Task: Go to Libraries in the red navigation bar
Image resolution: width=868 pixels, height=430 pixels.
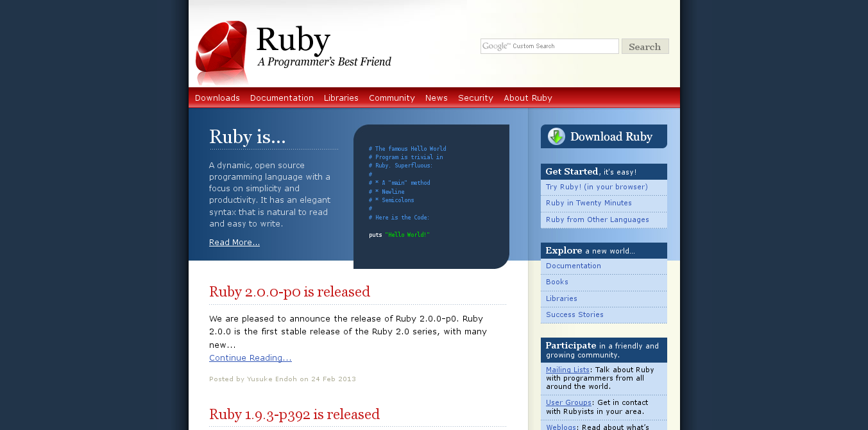Action: 341,98
